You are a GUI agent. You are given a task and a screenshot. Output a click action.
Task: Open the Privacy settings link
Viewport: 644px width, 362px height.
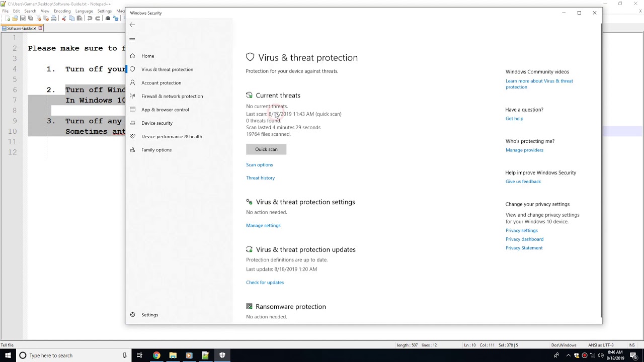522,230
